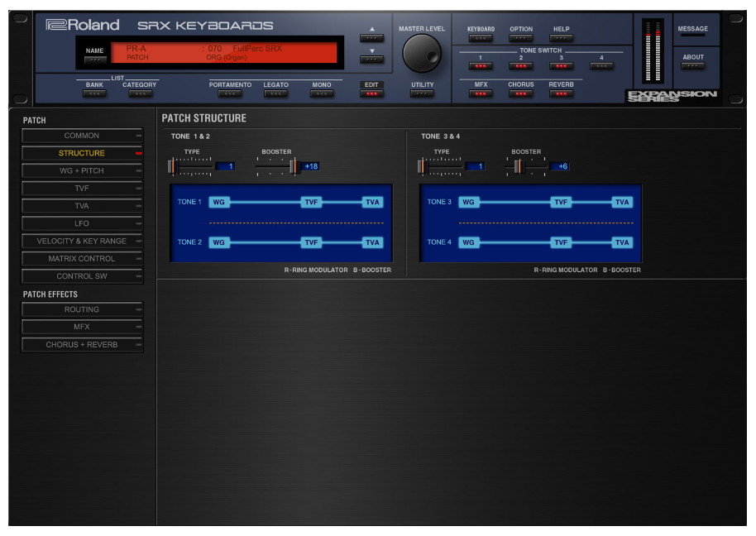Switch to WG + PITCH page
Viewport: 756px width, 536px height.
point(82,170)
